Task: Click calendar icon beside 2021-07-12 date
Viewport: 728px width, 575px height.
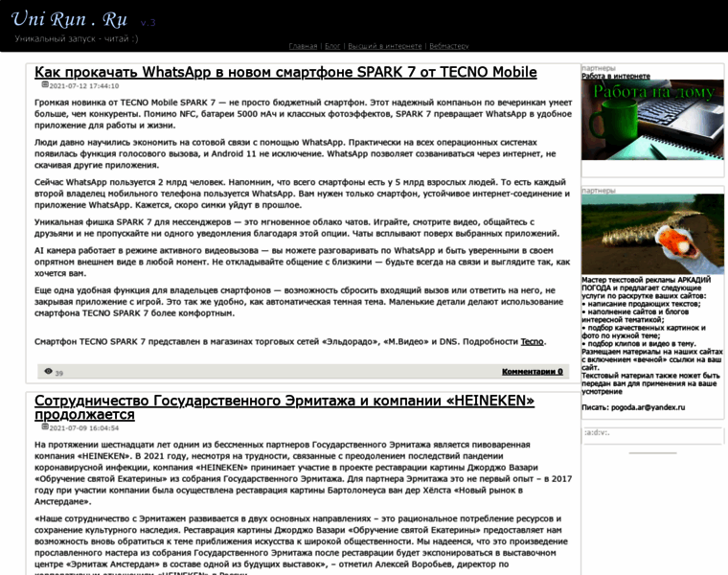Action: tap(45, 84)
